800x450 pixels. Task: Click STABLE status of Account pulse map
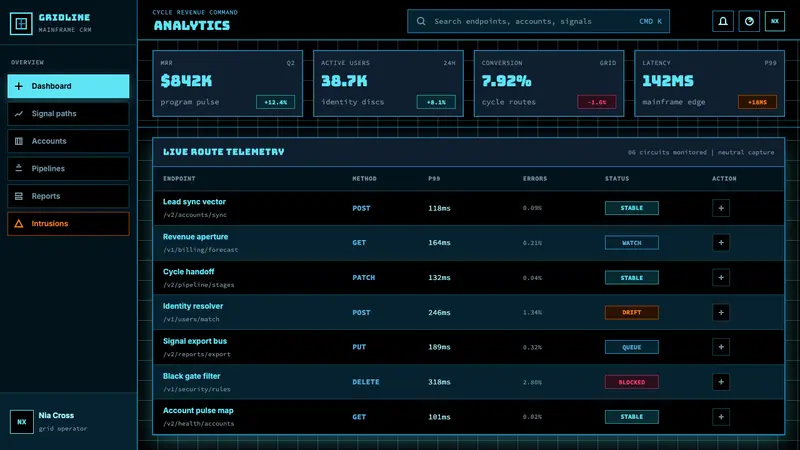click(632, 417)
